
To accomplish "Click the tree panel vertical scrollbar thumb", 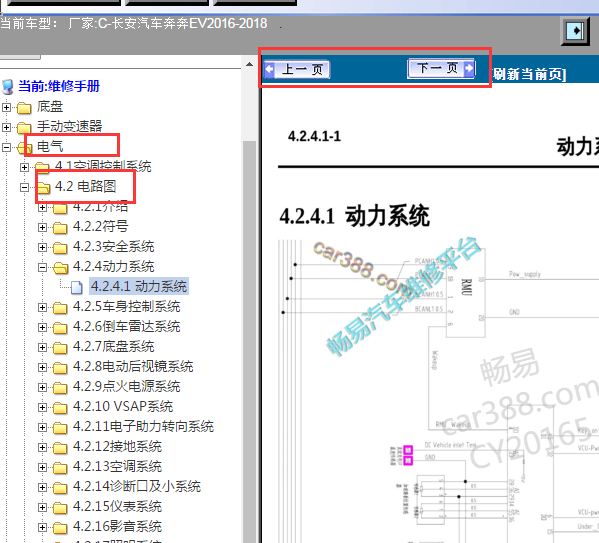I will pyautogui.click(x=249, y=341).
